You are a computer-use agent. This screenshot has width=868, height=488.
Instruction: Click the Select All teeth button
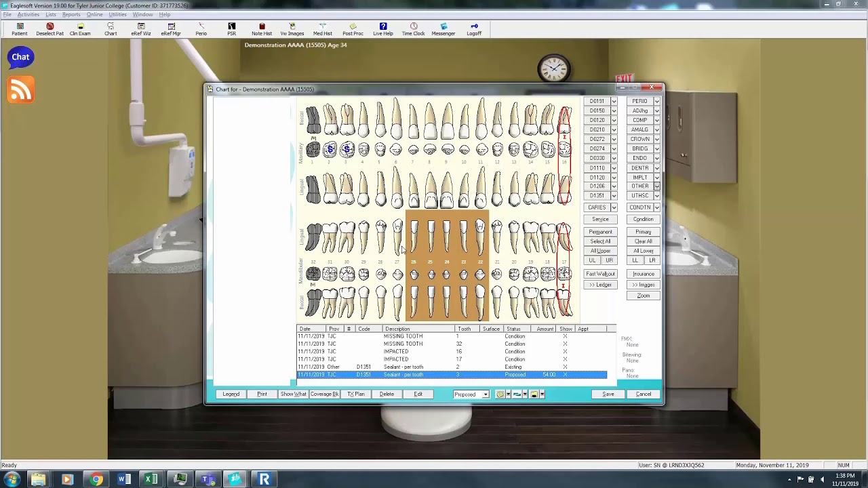(x=600, y=241)
